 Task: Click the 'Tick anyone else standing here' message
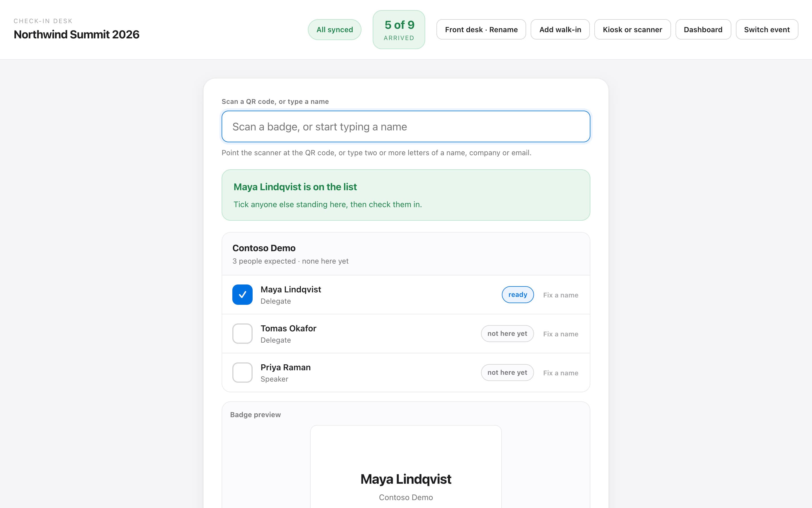tap(328, 204)
